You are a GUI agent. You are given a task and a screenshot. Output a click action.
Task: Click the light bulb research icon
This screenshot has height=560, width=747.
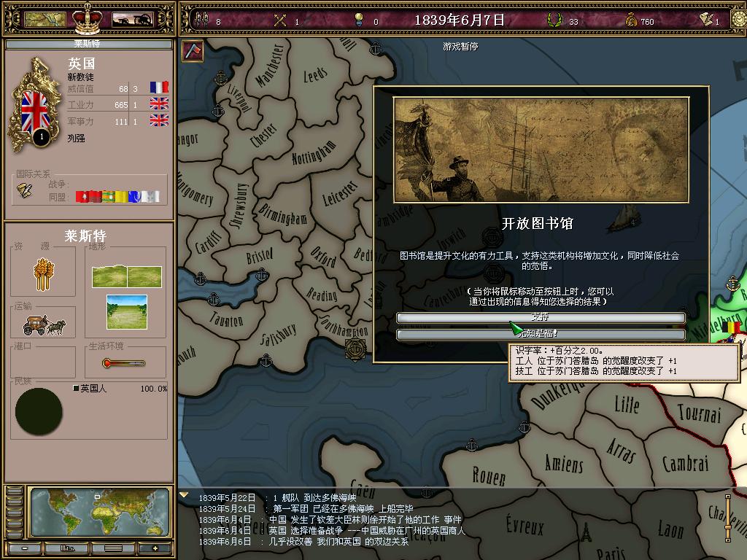coord(358,20)
